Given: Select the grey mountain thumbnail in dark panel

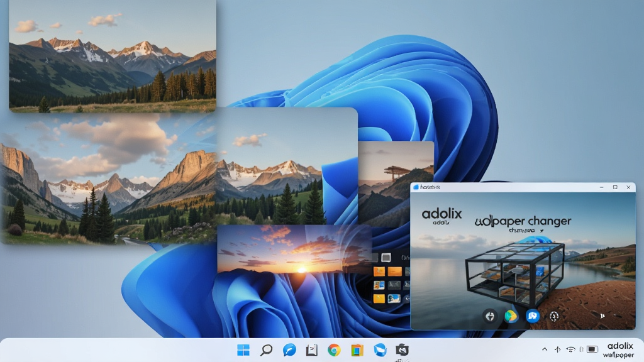Looking at the screenshot, I should click(395, 285).
